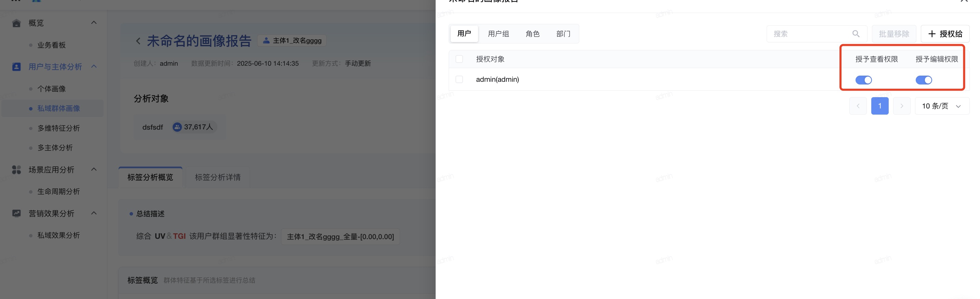Click the 授权给 button
The height and width of the screenshot is (299, 980).
click(945, 34)
